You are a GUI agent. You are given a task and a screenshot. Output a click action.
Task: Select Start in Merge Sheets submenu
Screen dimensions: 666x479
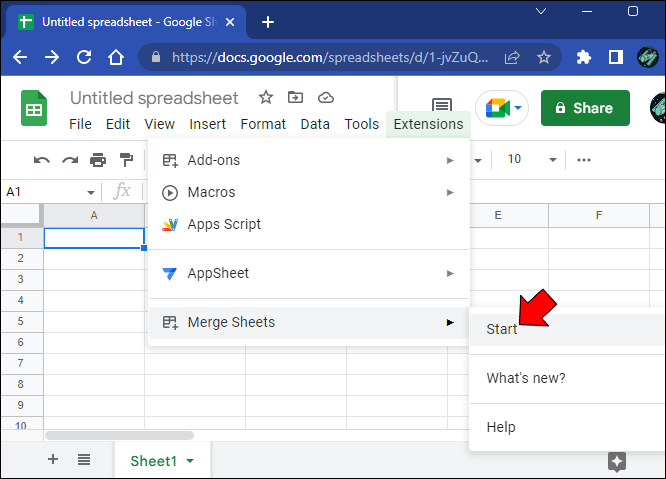(502, 329)
